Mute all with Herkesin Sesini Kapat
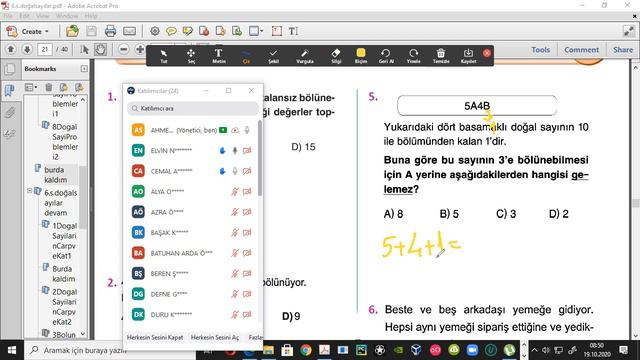Screen dimensions: 640x360 [x=155, y=337]
